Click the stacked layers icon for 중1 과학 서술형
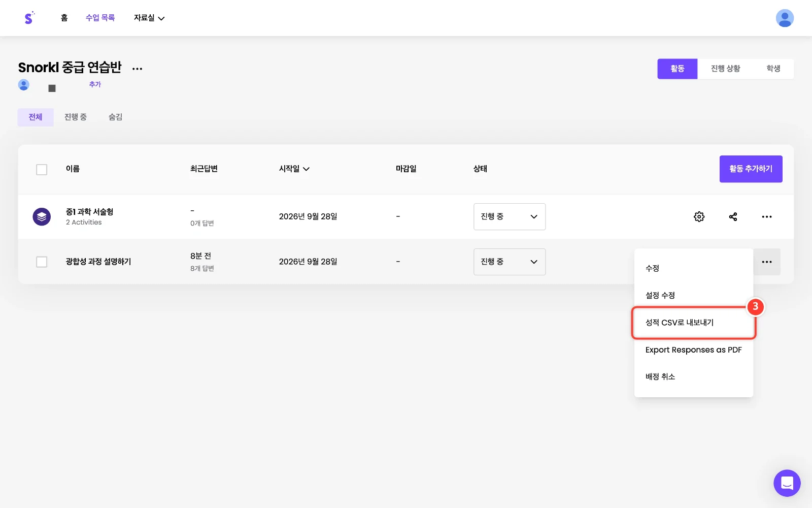Image resolution: width=812 pixels, height=508 pixels. (x=42, y=217)
